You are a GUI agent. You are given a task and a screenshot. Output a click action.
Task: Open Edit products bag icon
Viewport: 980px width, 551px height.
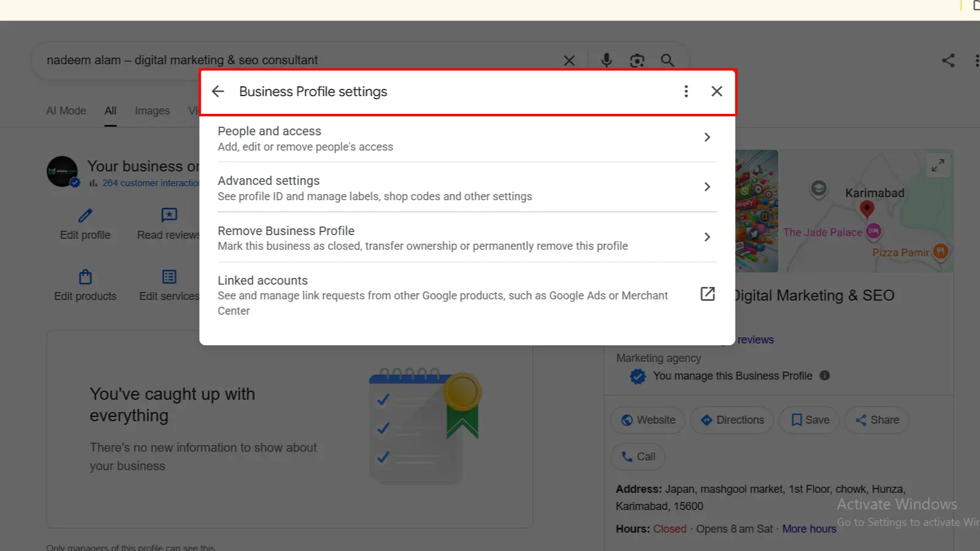85,277
